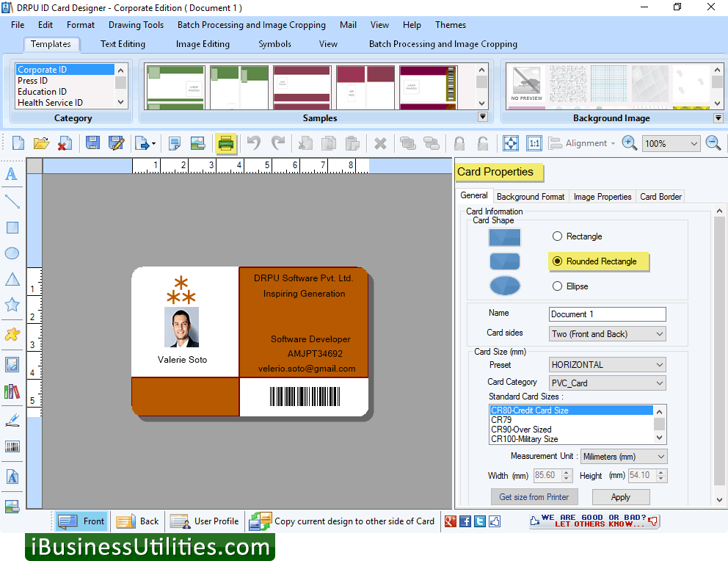Switch to the Image Editing ribbon tab
Screen dimensions: 728x561
tap(203, 44)
